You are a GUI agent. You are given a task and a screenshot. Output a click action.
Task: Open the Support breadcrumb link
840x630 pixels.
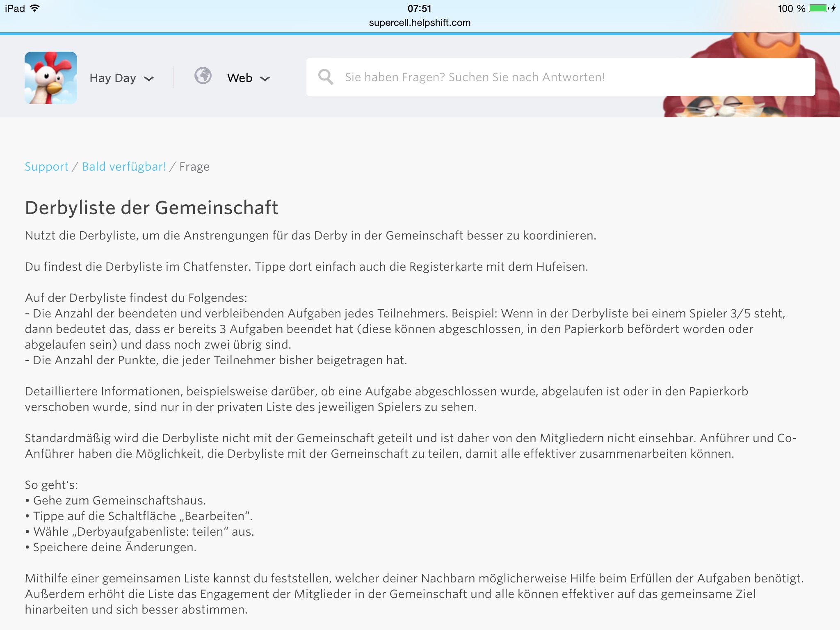[x=46, y=167]
